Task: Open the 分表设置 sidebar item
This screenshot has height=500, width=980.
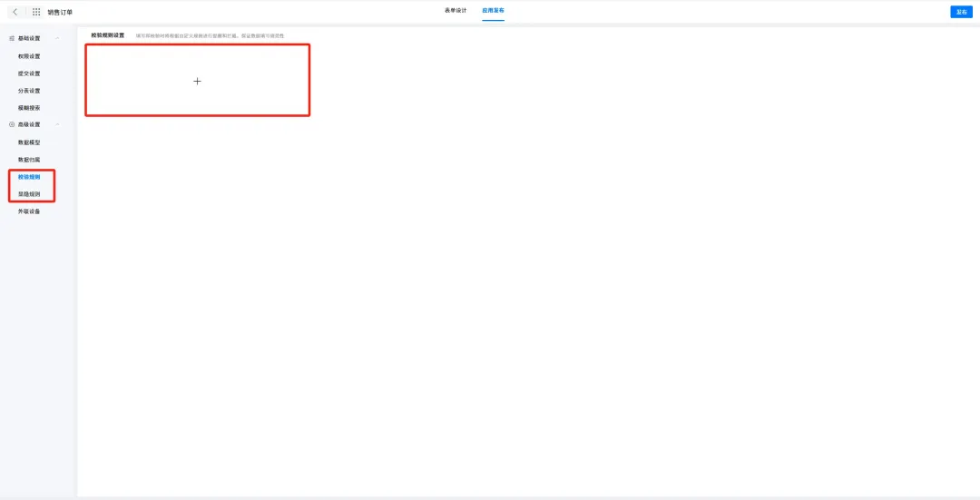Action: (29, 91)
